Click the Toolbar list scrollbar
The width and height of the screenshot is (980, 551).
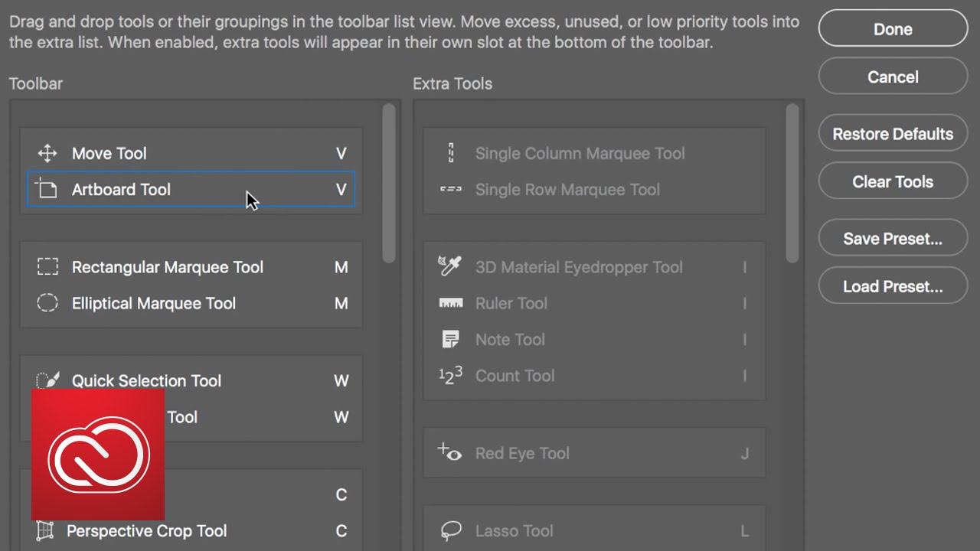[x=389, y=184]
